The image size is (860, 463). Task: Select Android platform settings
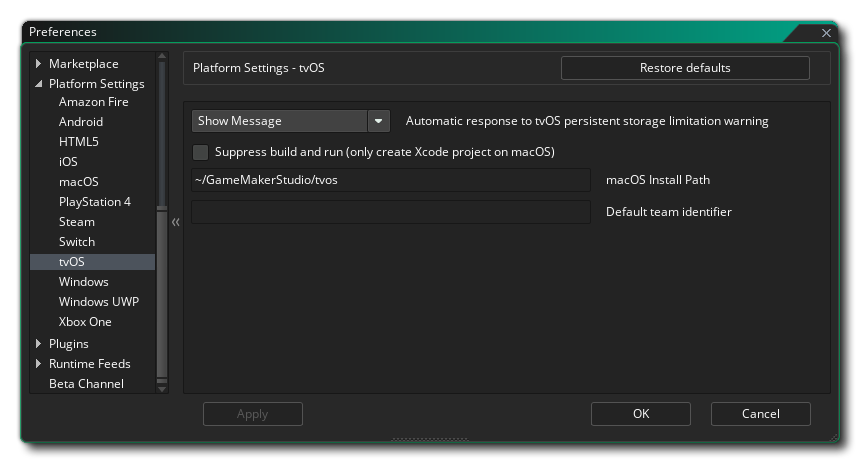tap(81, 122)
